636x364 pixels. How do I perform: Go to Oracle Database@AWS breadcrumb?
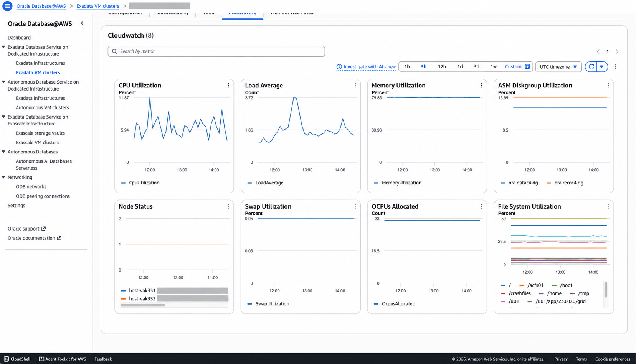(x=41, y=6)
